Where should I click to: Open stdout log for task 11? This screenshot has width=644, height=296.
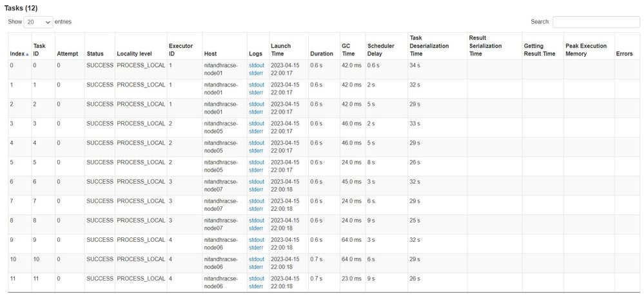[x=256, y=279]
